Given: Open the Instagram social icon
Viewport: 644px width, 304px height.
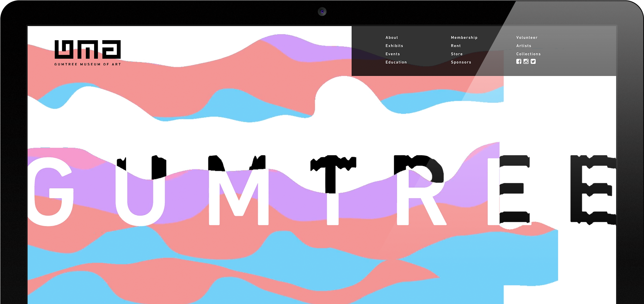Looking at the screenshot, I should coord(526,61).
